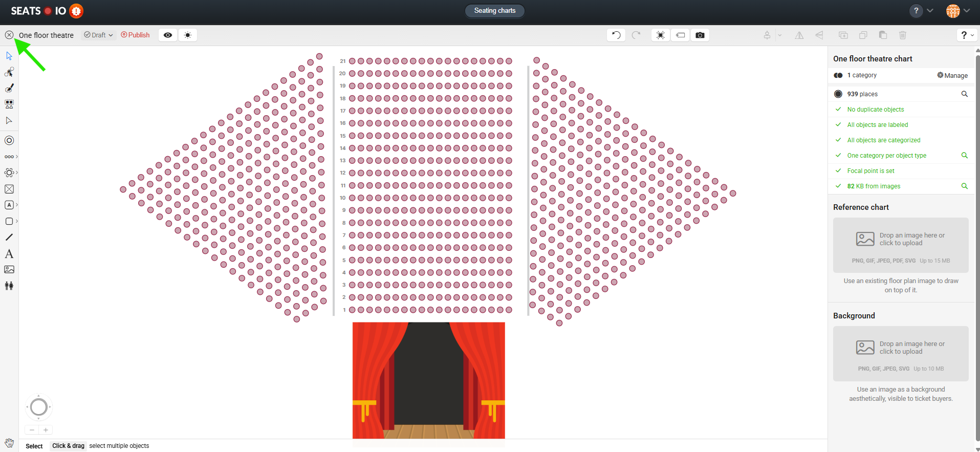The image size is (980, 452).
Task: Click the SEATS IO logo
Action: point(39,11)
